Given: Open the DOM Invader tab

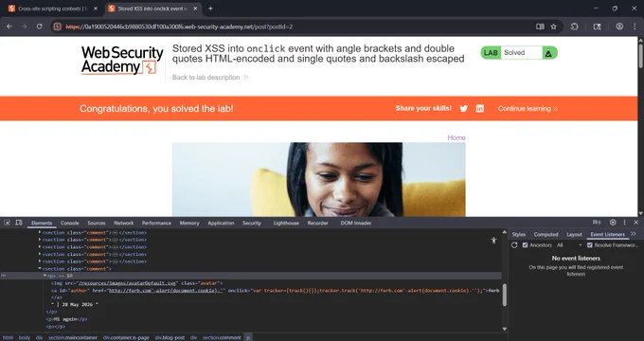Looking at the screenshot, I should [356, 223].
